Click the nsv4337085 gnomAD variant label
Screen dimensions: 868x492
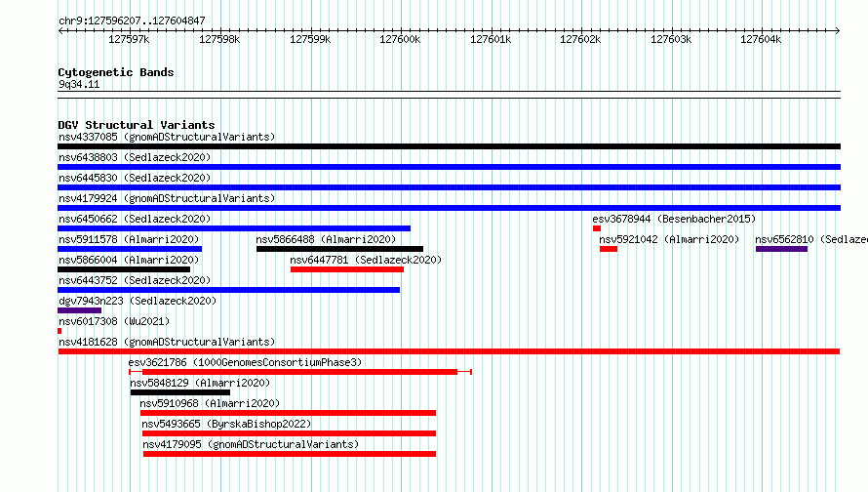click(x=167, y=137)
